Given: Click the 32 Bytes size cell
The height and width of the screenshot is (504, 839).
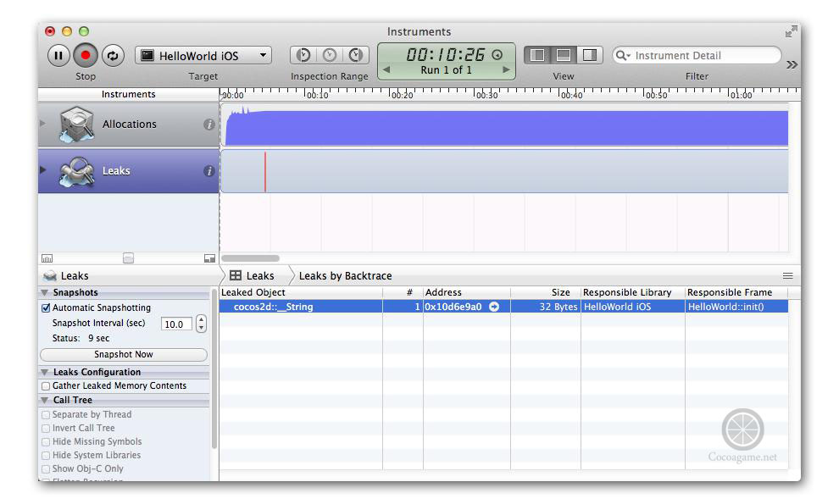Looking at the screenshot, I should click(546, 307).
